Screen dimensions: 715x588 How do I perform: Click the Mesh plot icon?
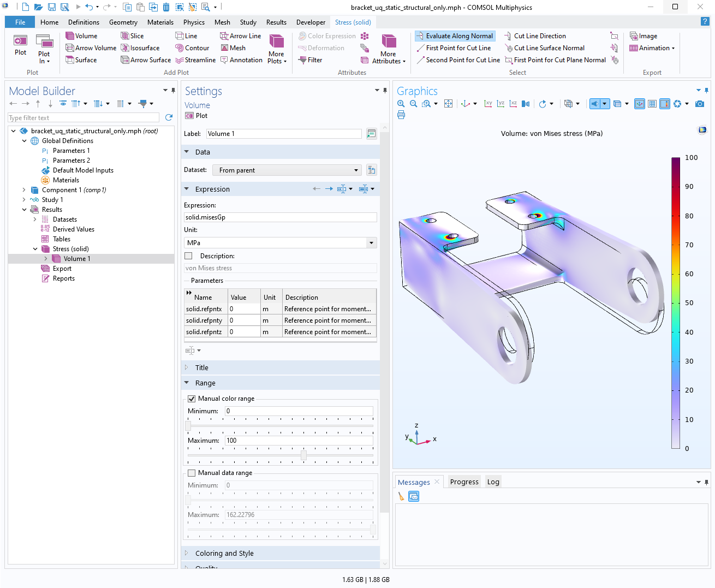pyautogui.click(x=224, y=48)
